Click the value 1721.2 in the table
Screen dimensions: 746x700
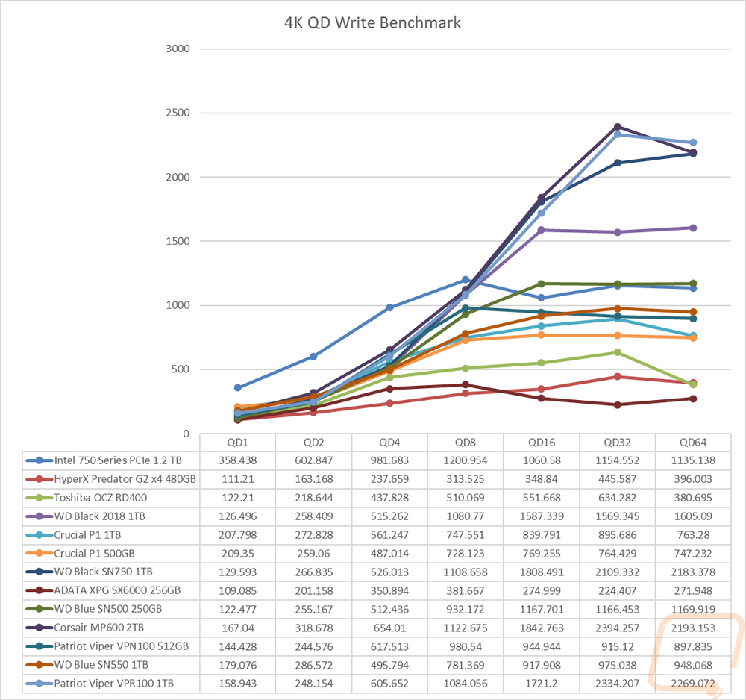click(x=542, y=684)
